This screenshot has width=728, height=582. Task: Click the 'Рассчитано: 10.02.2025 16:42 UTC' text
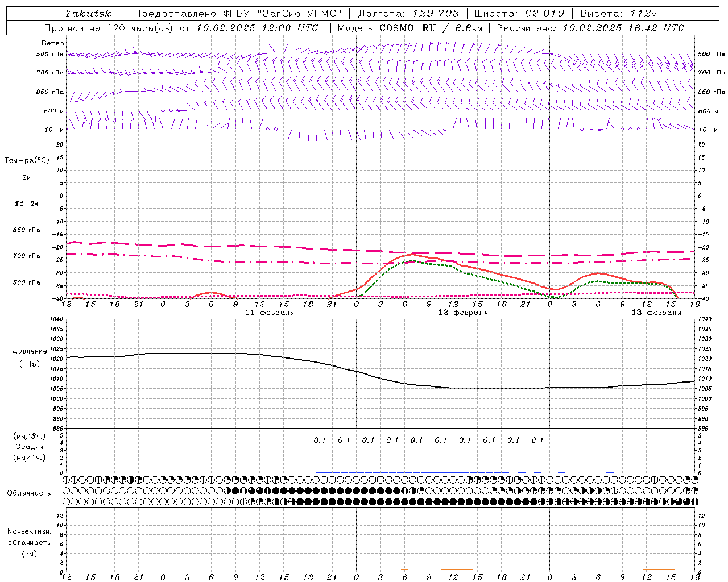[590, 28]
